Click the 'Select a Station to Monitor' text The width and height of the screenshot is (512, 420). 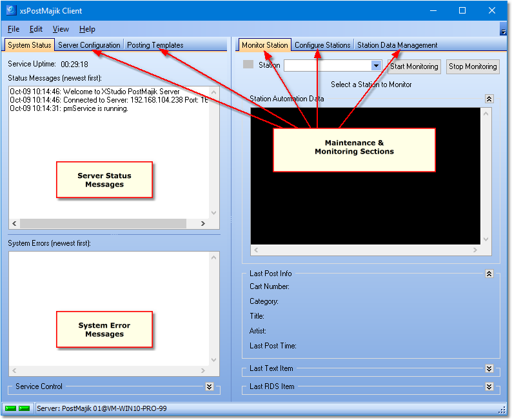point(371,85)
